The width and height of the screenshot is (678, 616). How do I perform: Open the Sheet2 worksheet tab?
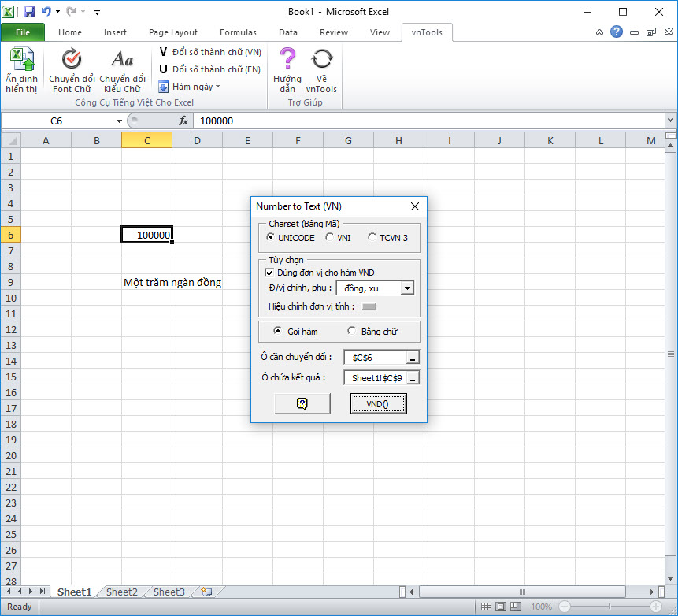[122, 592]
